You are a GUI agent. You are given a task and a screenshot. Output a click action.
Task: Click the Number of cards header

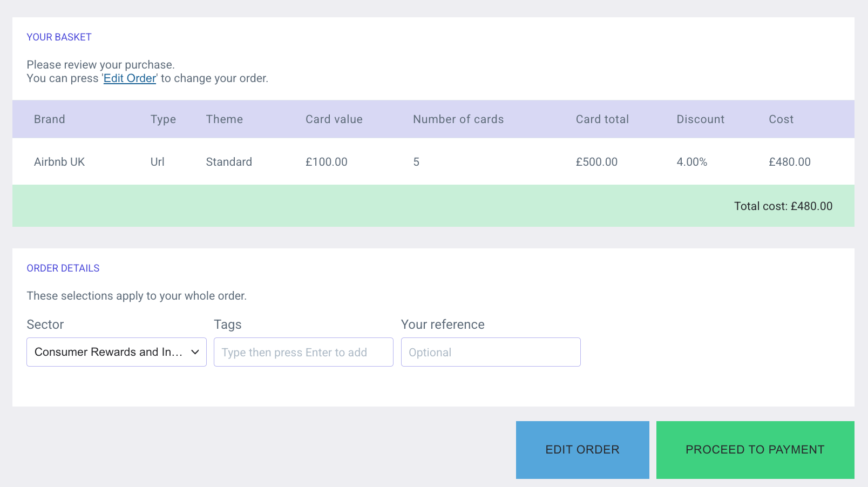coord(458,119)
